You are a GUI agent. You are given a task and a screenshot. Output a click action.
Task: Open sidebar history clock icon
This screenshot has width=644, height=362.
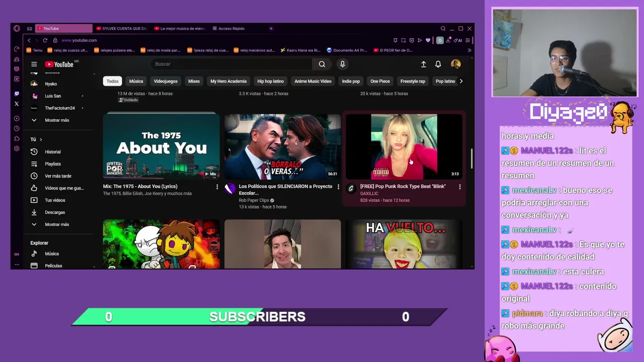17,129
